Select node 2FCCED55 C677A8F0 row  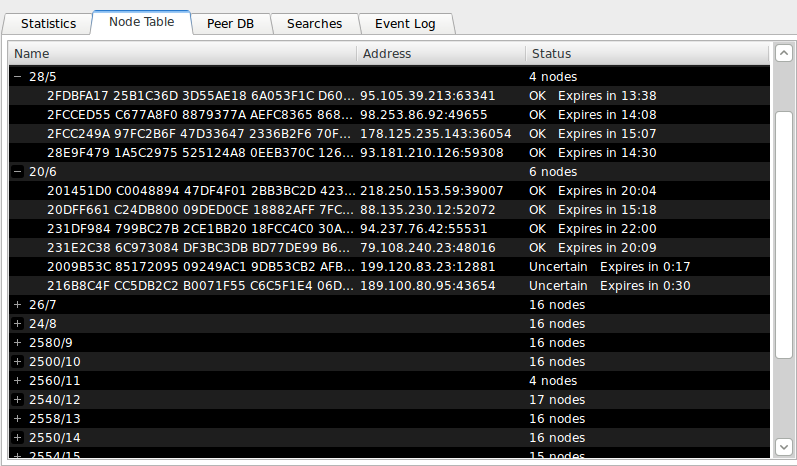[389, 115]
